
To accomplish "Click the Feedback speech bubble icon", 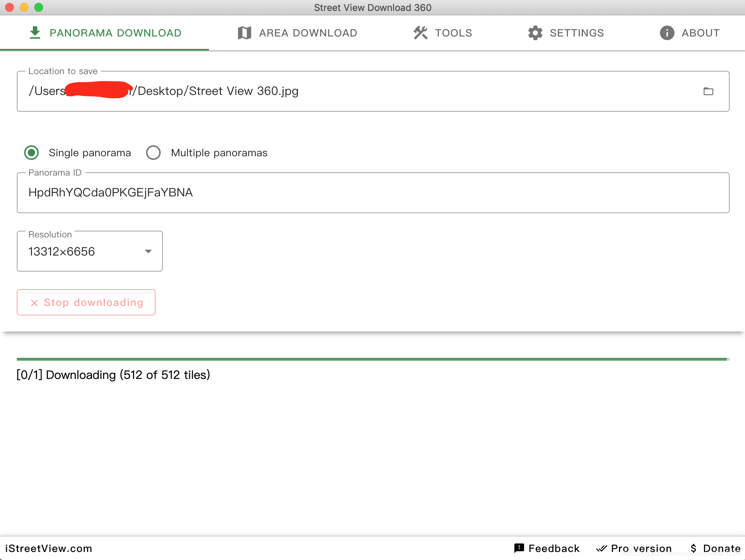I will click(519, 548).
